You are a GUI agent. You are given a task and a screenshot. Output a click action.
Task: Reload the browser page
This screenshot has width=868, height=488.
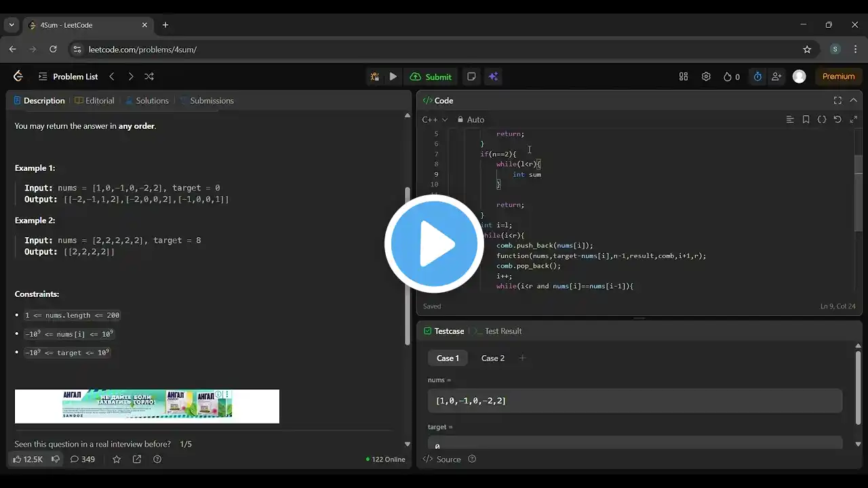pyautogui.click(x=53, y=49)
